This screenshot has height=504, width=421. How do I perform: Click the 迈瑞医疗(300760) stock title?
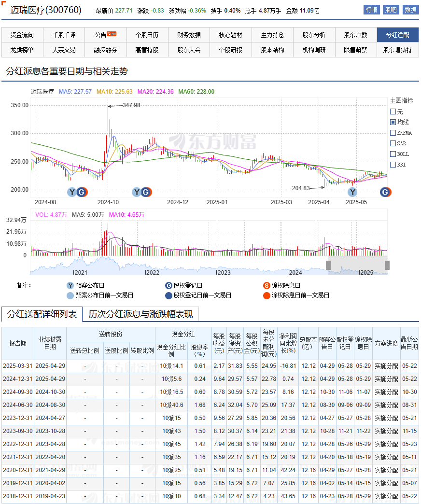pos(46,10)
